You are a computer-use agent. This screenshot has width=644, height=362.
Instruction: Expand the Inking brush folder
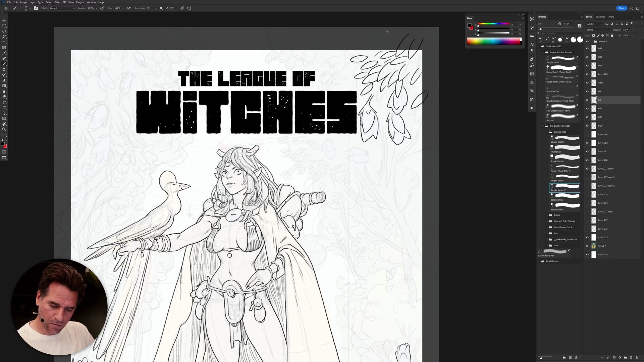tap(547, 215)
